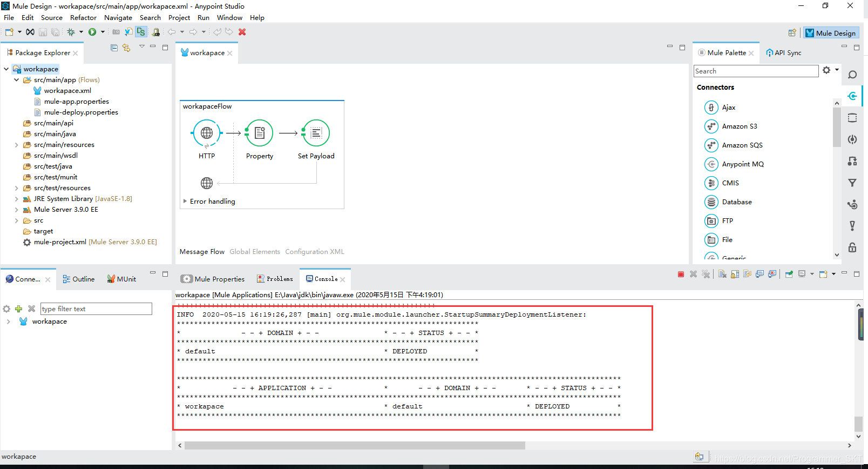Click the CMIS connector in the palette
The image size is (868, 469).
pyautogui.click(x=722, y=183)
